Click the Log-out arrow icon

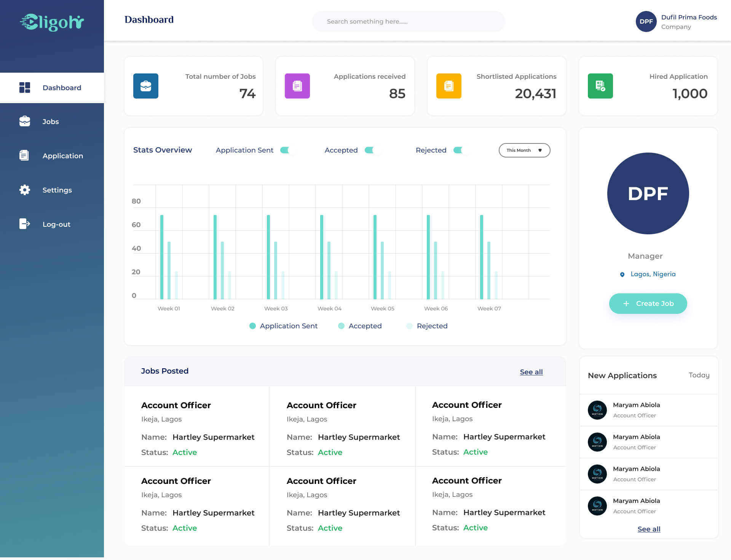25,224
